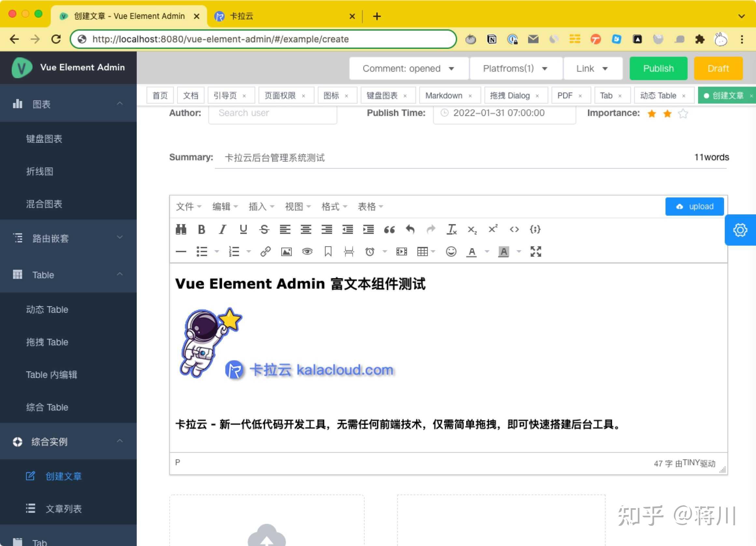
Task: Switch to the Markdown page tab
Action: (444, 95)
